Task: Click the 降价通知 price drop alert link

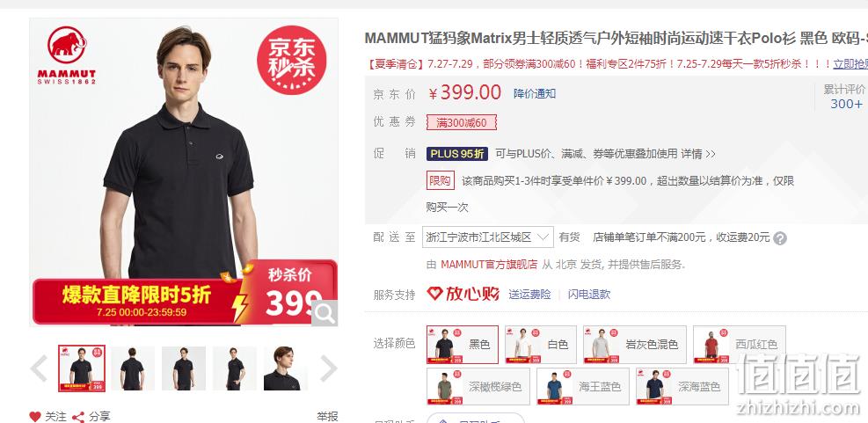Action: (x=535, y=93)
